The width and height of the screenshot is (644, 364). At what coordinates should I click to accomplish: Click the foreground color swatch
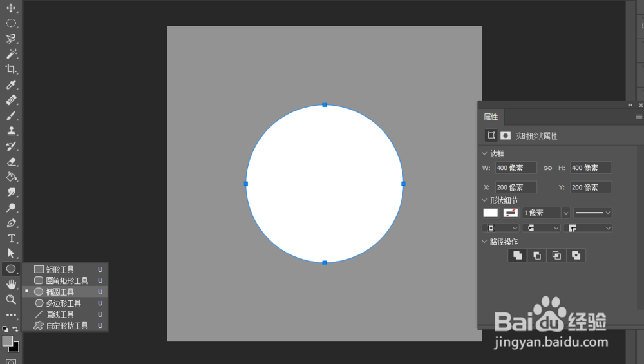7,341
